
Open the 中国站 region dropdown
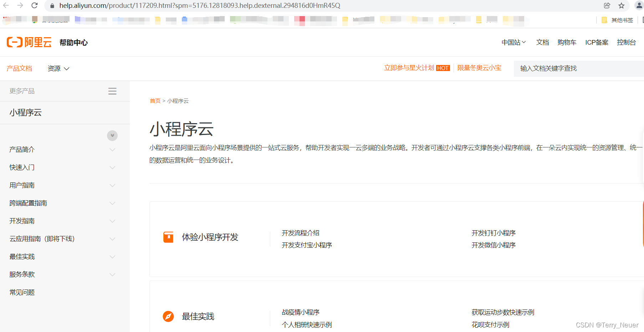pos(513,42)
